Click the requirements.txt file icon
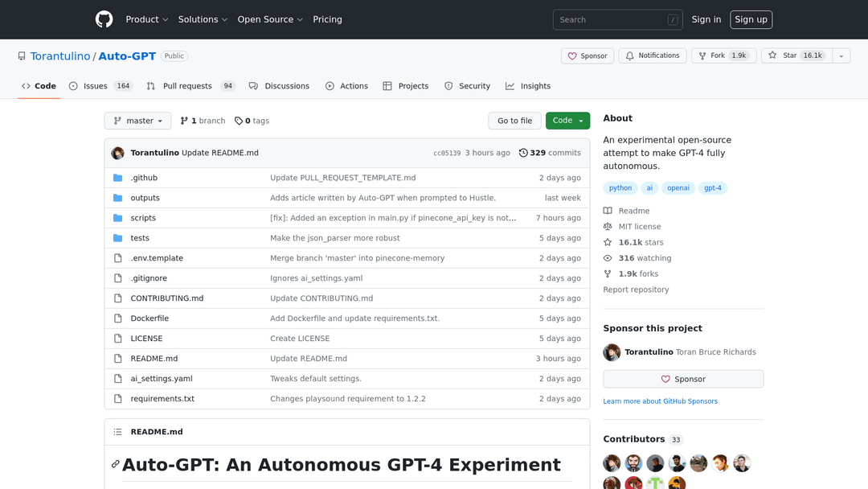The width and height of the screenshot is (868, 489). coord(118,399)
